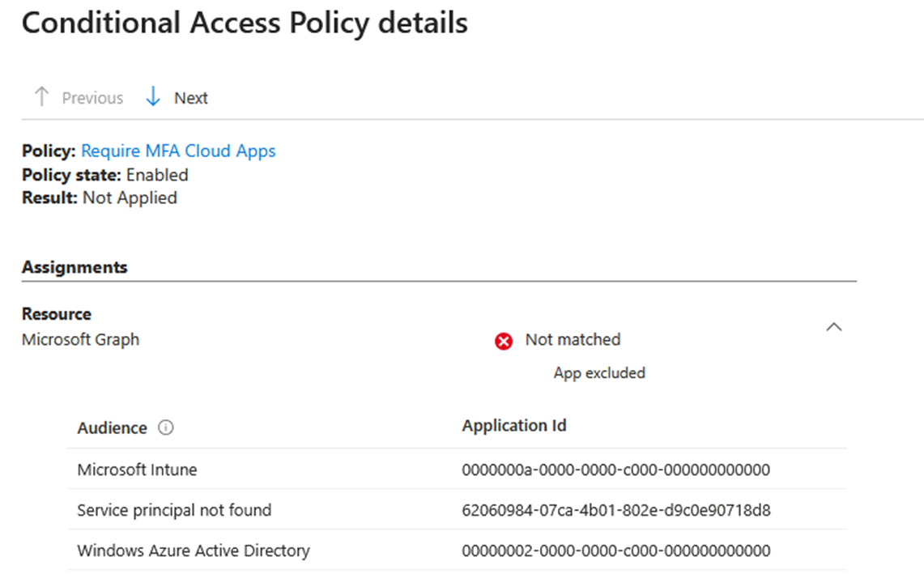
Task: Click the Application Id column header
Action: point(514,426)
